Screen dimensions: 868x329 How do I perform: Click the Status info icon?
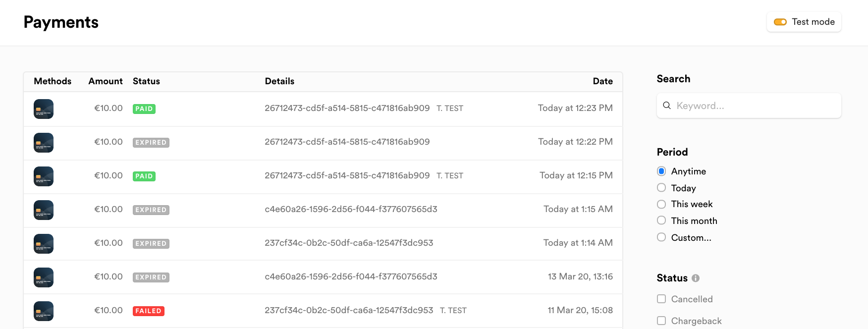[696, 278]
